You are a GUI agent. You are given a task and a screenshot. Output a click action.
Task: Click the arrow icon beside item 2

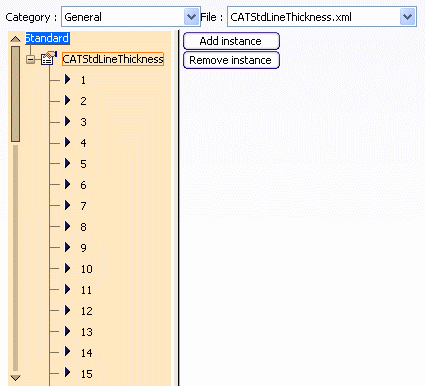68,100
